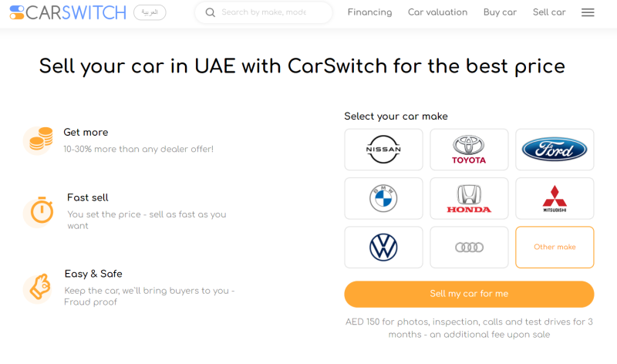Choose the Toyota logo tile
The width and height of the screenshot is (617, 364).
pos(469,150)
